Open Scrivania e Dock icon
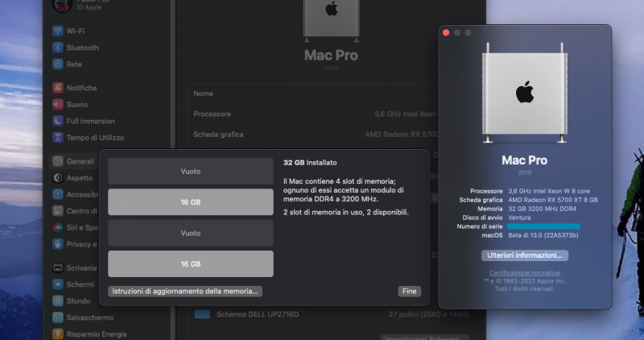The height and width of the screenshot is (340, 644). click(x=58, y=267)
